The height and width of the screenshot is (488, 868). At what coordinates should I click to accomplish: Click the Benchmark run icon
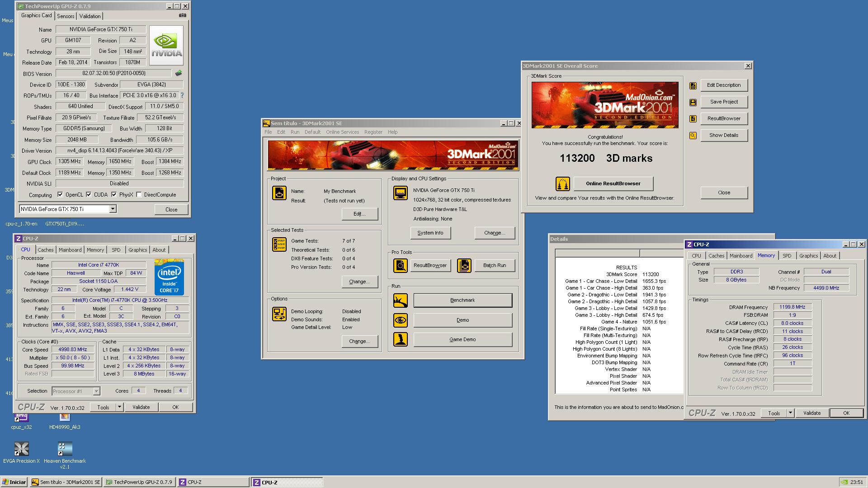(x=400, y=300)
